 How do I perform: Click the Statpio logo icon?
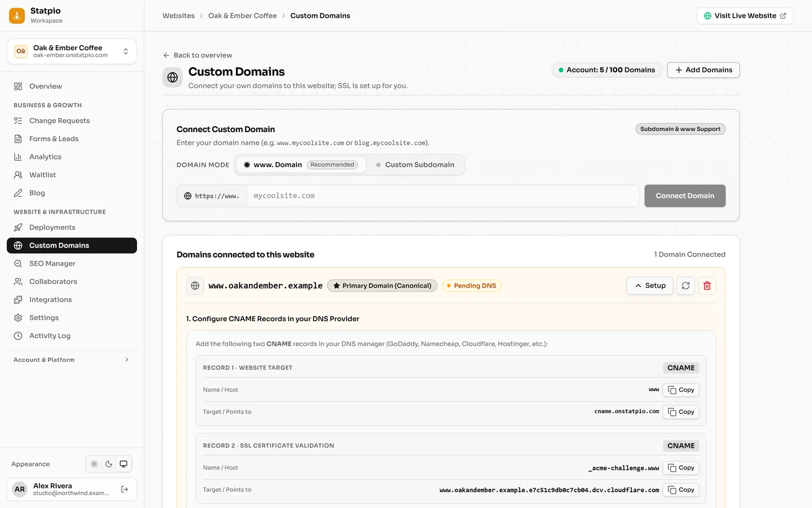tap(17, 16)
